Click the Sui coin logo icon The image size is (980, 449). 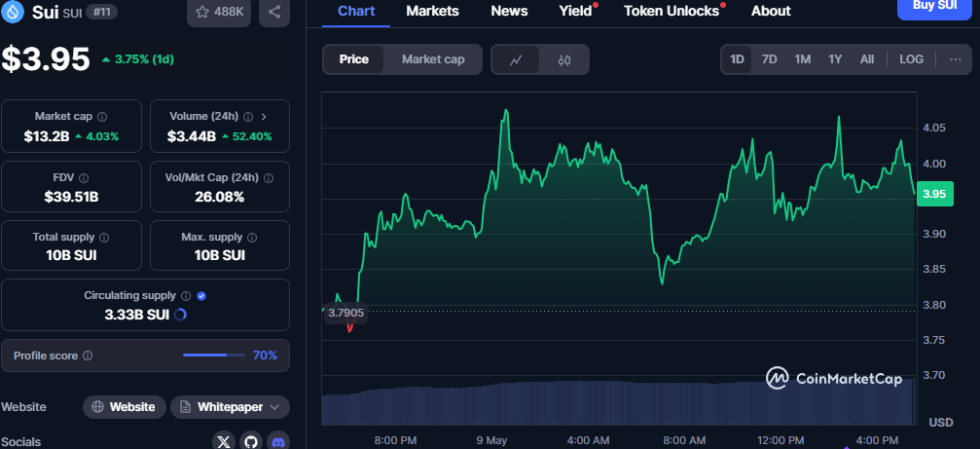click(13, 12)
